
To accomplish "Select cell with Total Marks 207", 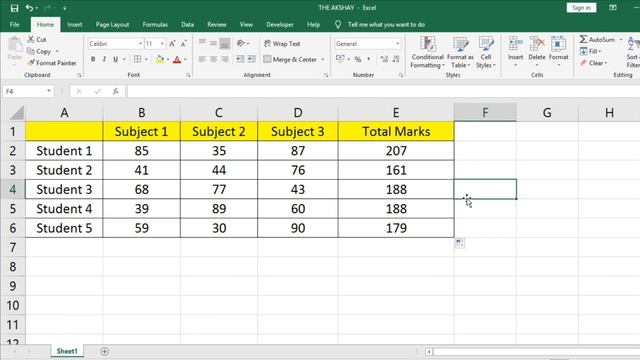I will pyautogui.click(x=396, y=151).
